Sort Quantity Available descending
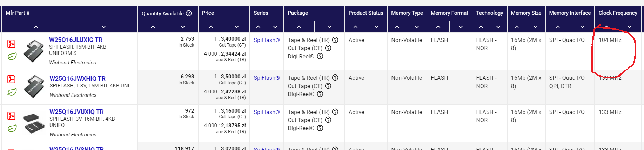The width and height of the screenshot is (644, 150). (183, 27)
